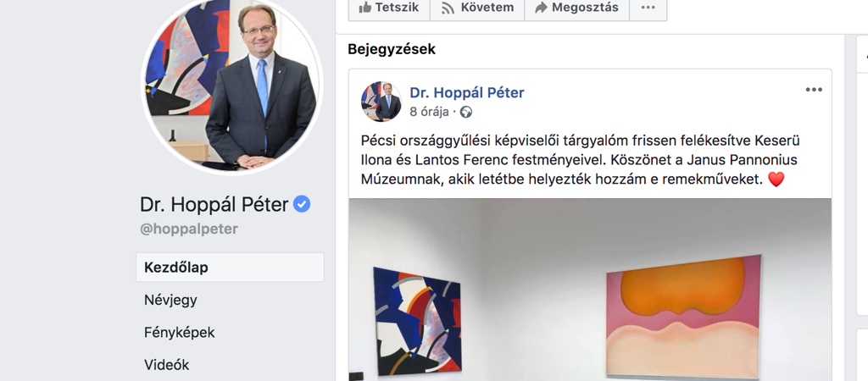Share the page via Megosztás
The image size is (868, 381).
[576, 8]
